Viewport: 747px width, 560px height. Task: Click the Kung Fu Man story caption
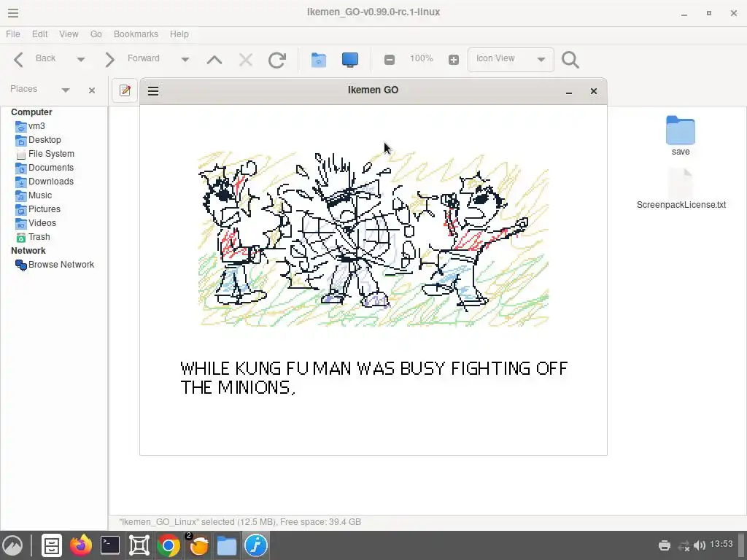(374, 378)
